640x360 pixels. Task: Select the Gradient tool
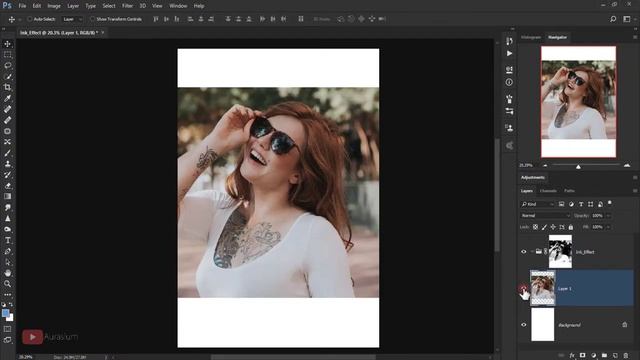7,196
